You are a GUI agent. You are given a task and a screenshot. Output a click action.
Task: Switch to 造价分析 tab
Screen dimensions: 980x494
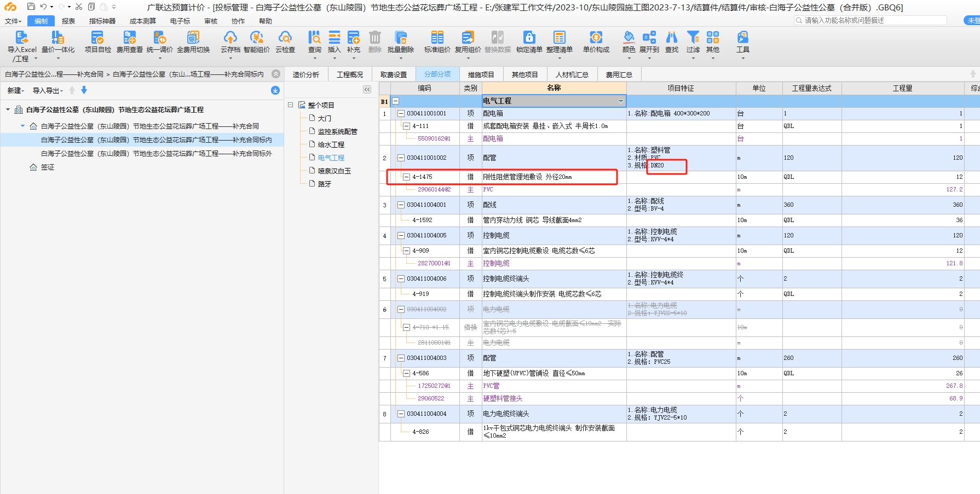[x=306, y=74]
